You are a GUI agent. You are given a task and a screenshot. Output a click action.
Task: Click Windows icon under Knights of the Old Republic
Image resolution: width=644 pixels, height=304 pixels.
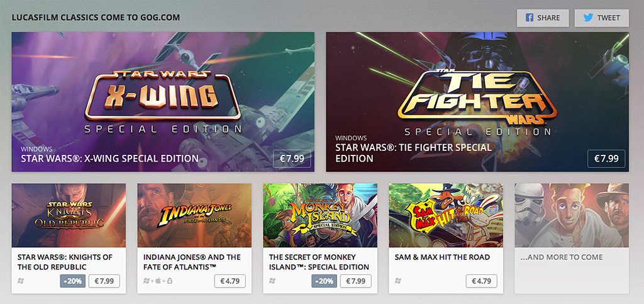click(x=21, y=281)
